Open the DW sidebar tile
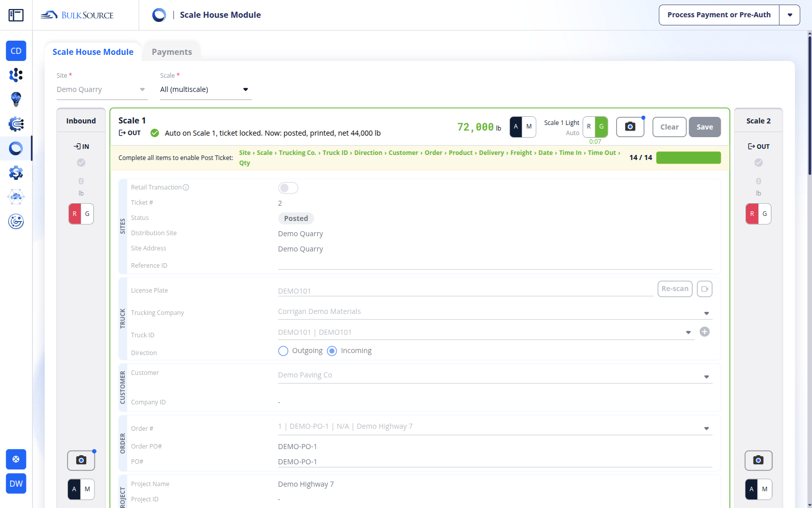 (16, 484)
